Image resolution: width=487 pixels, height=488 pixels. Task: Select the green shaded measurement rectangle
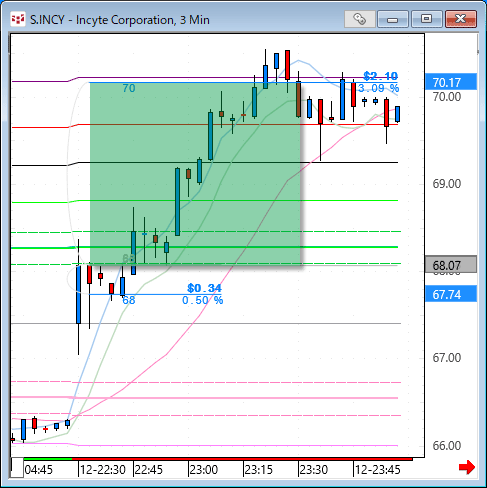(196, 173)
